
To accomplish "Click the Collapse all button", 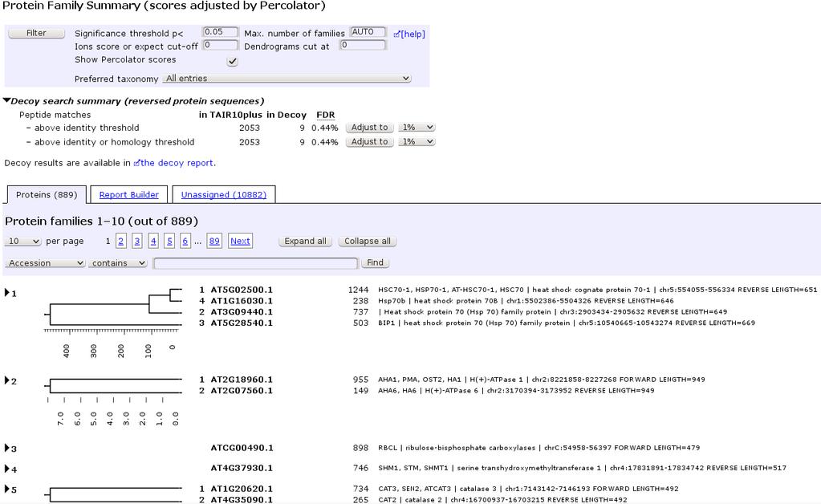I will click(x=368, y=242).
